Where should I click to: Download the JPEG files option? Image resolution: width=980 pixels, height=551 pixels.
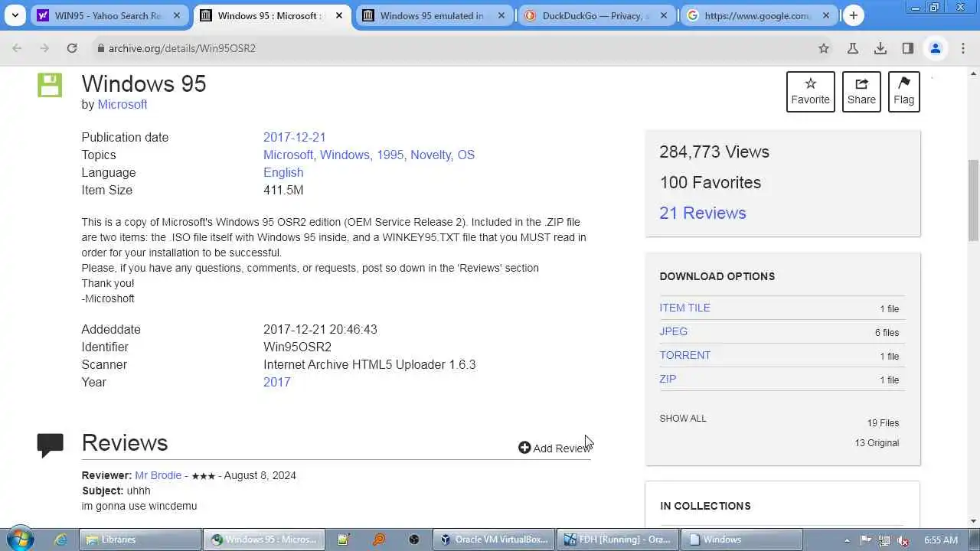[x=674, y=331]
